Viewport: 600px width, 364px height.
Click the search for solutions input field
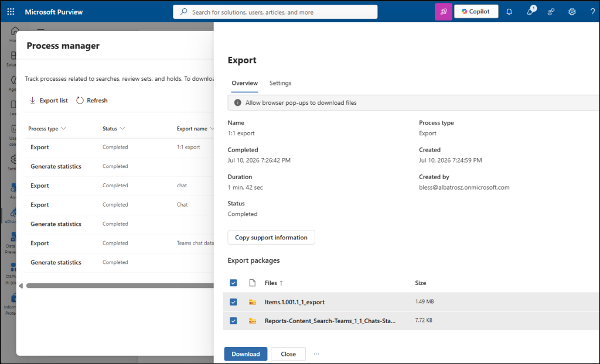pos(275,12)
